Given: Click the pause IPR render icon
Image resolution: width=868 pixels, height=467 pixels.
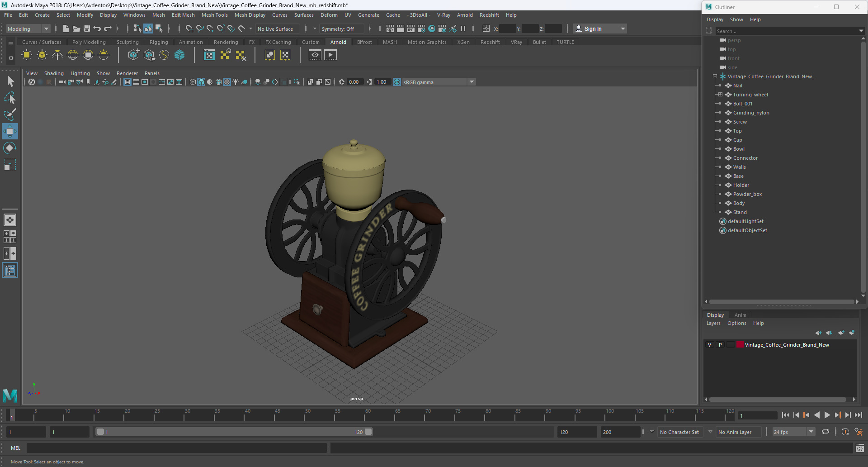Looking at the screenshot, I should 463,29.
